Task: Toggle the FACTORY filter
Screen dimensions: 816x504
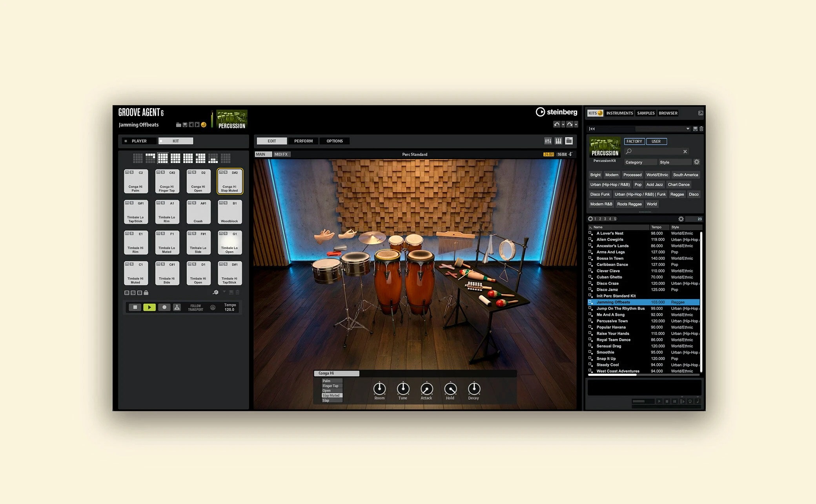Action: click(x=634, y=141)
